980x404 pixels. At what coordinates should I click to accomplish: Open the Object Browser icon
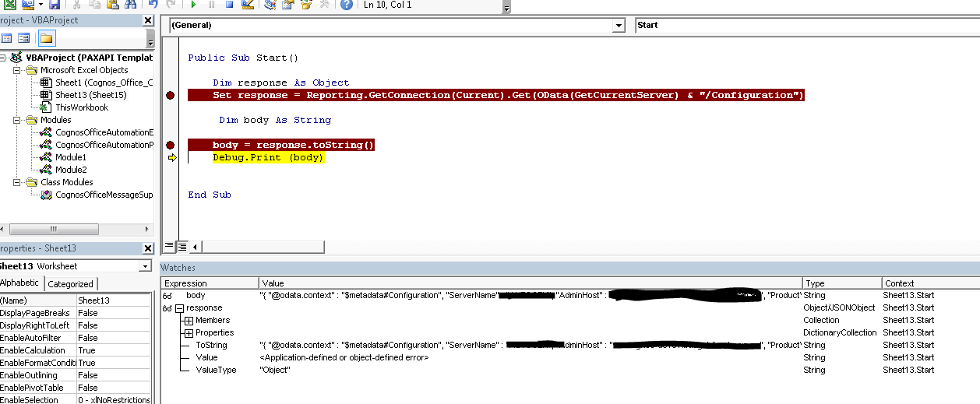coord(305,4)
